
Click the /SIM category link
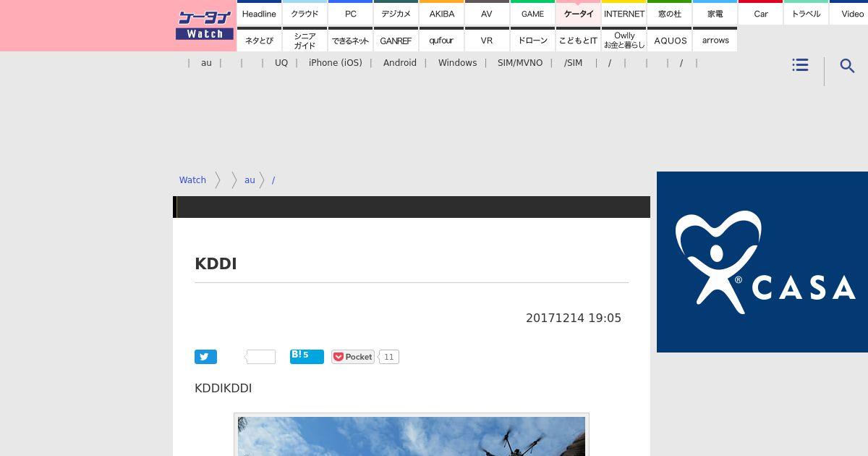(x=573, y=63)
